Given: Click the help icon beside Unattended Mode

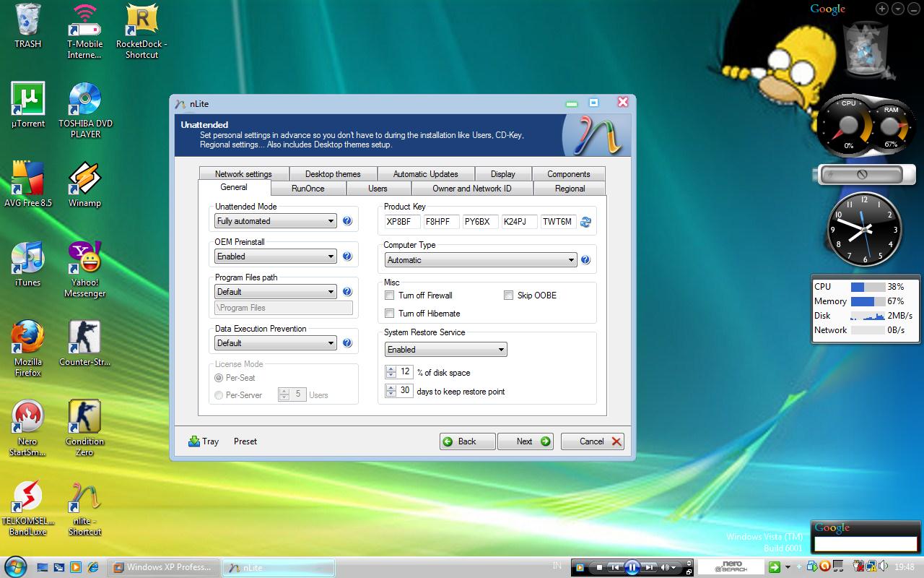Looking at the screenshot, I should (347, 221).
